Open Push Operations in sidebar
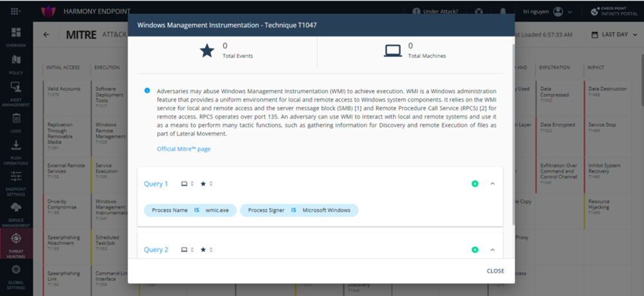This screenshot has width=644, height=296. (16, 152)
